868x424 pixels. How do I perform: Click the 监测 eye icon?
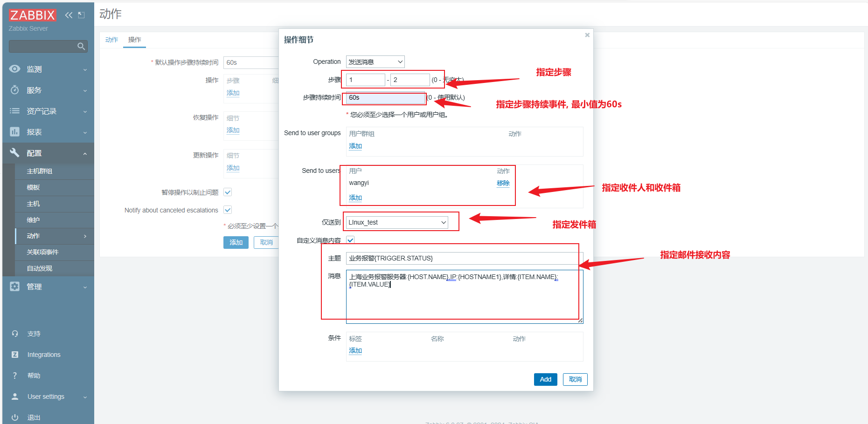[x=15, y=69]
